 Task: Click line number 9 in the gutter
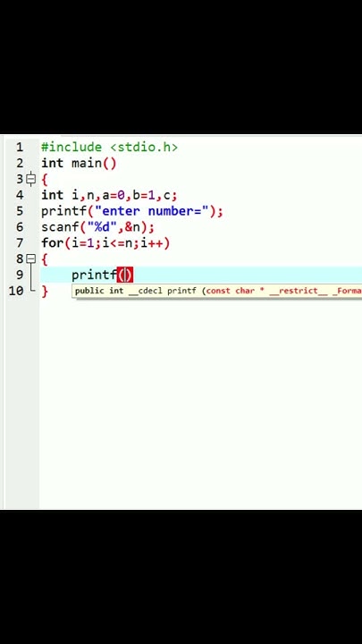(20, 275)
